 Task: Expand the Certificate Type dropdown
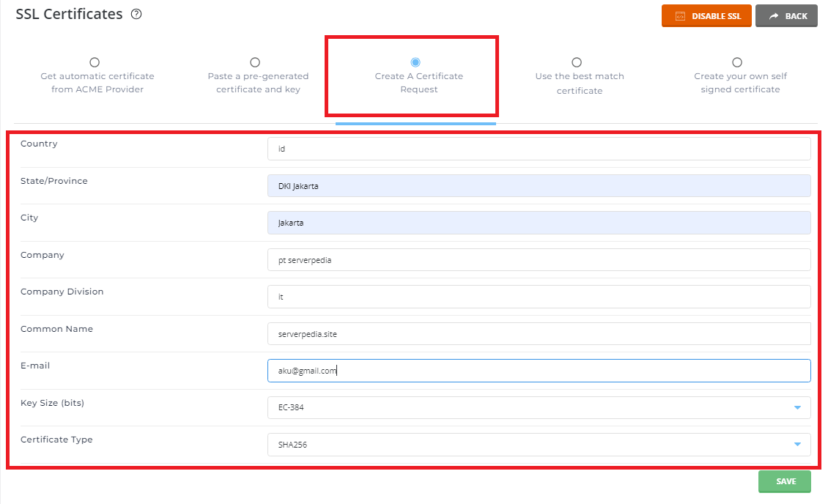(x=539, y=445)
